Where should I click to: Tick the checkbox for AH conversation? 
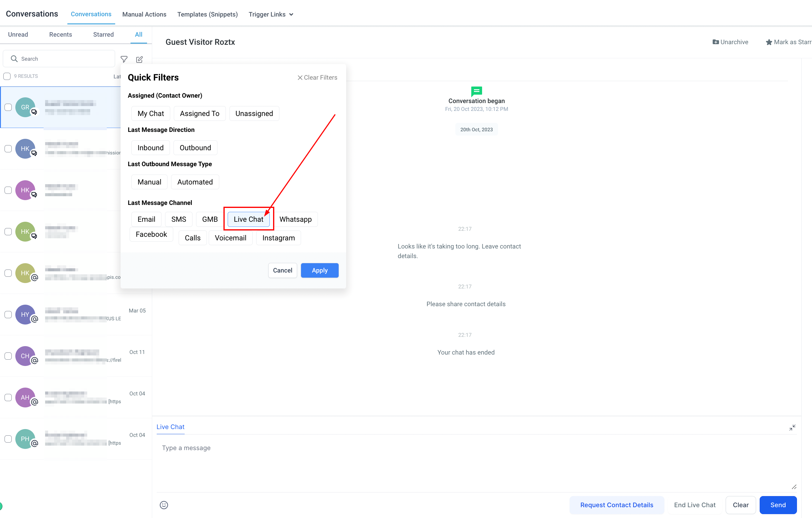(8, 397)
